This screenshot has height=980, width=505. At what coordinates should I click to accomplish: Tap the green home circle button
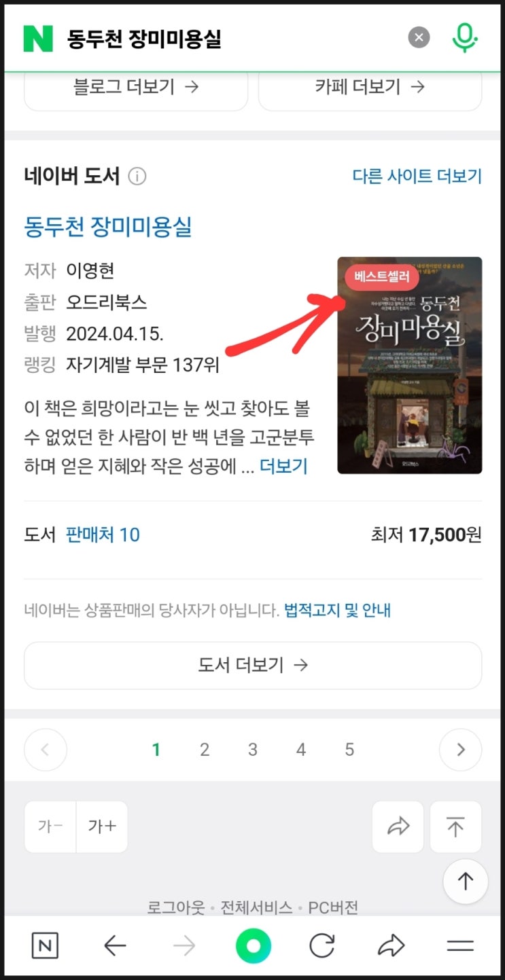(x=254, y=946)
